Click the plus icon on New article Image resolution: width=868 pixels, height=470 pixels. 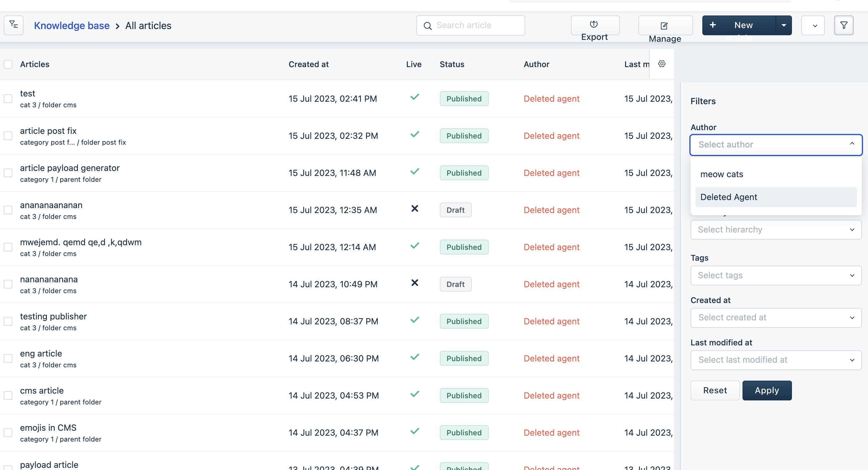point(713,25)
